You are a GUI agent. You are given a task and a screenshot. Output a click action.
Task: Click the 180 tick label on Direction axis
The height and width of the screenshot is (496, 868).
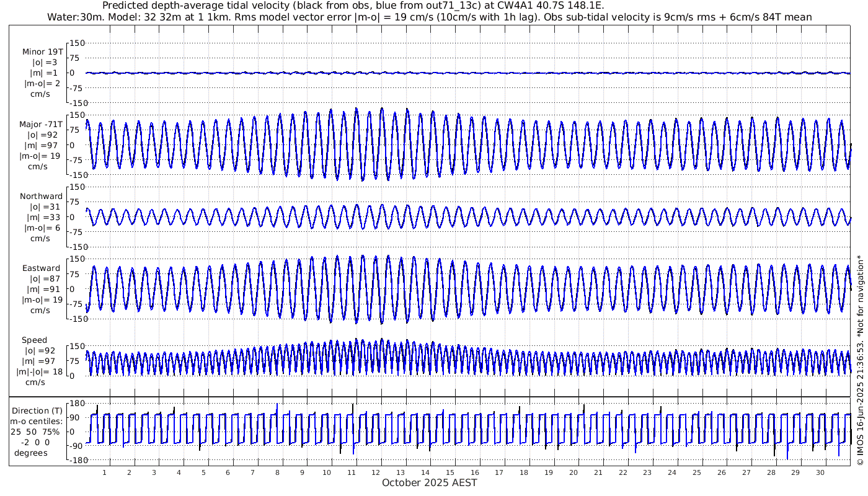[76, 403]
